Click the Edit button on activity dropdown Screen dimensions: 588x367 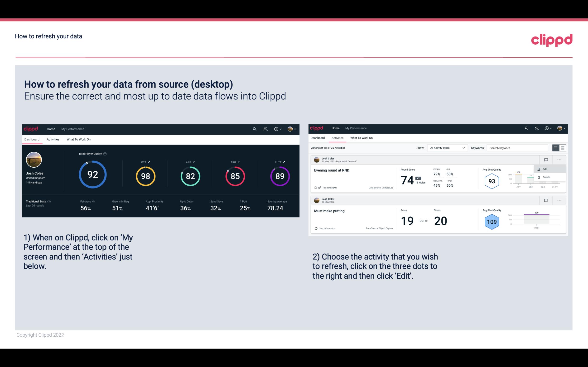coord(546,169)
